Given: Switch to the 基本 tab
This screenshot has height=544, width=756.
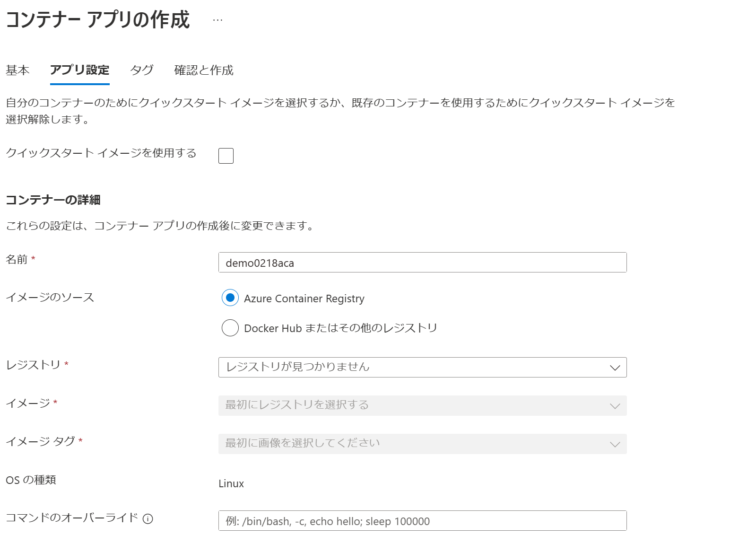Looking at the screenshot, I should pos(17,70).
